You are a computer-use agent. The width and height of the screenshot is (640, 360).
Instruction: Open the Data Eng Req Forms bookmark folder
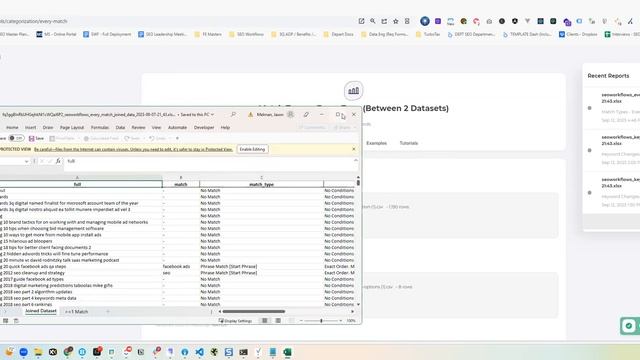[384, 35]
